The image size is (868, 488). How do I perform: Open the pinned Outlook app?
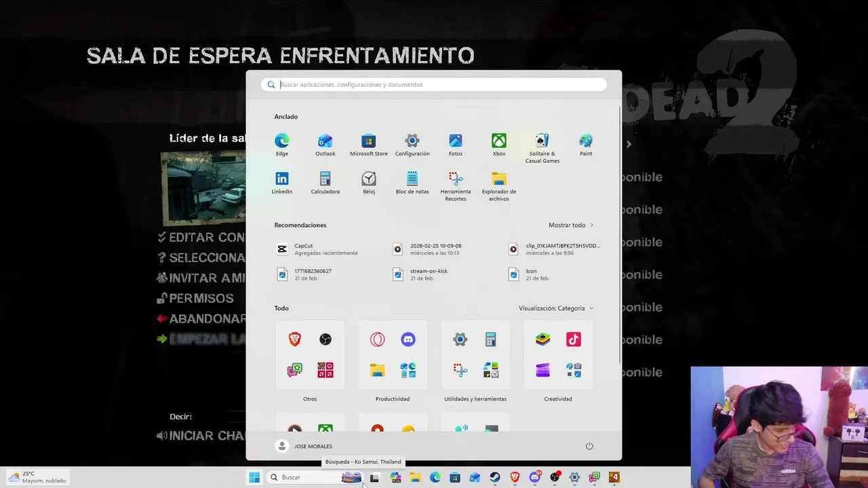325,144
